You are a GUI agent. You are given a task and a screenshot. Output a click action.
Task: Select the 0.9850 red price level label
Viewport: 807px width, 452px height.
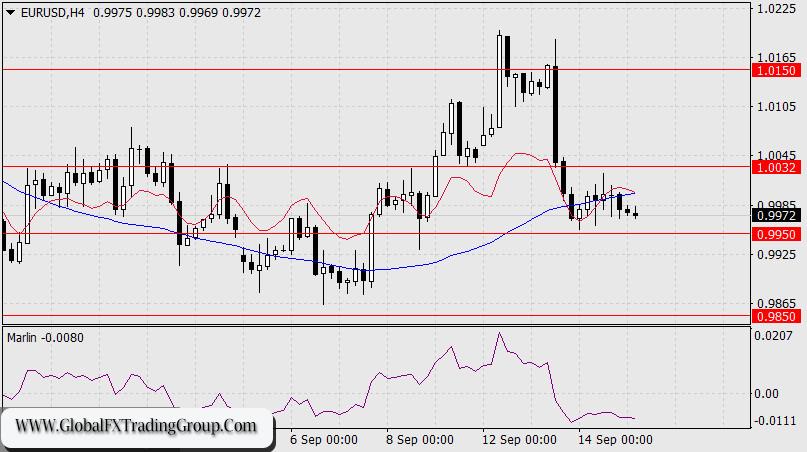click(x=776, y=316)
